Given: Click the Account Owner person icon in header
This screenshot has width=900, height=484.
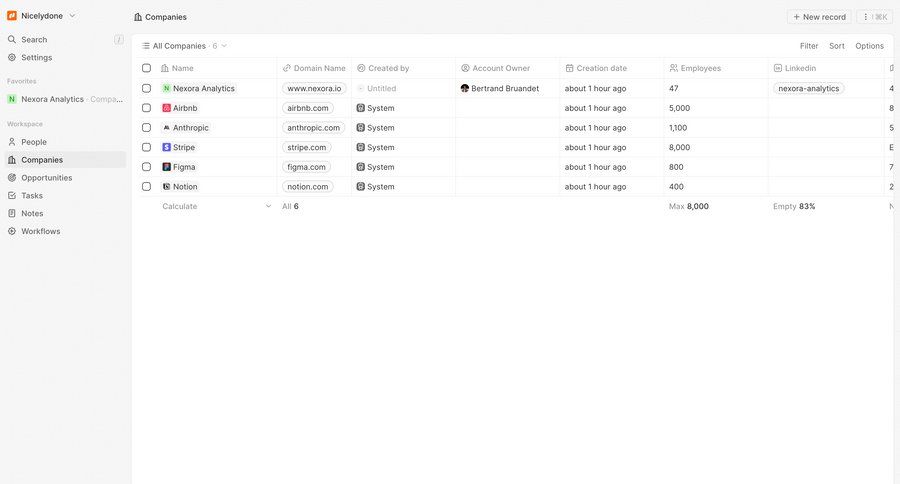Looking at the screenshot, I should coord(465,68).
